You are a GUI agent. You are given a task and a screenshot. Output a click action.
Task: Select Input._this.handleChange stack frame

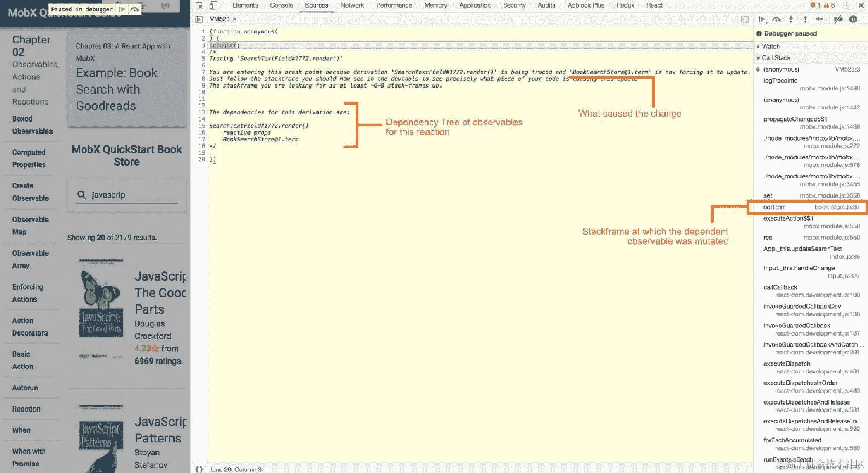coord(809,272)
